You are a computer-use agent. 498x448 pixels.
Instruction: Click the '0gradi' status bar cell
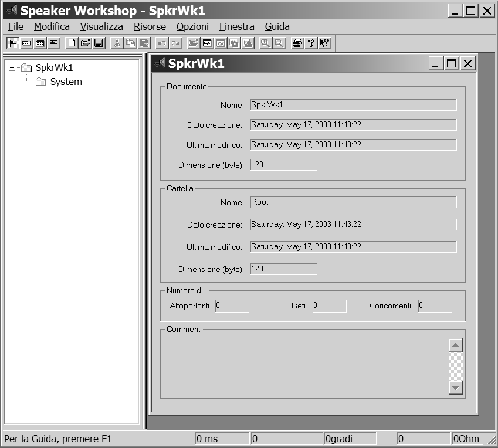[350, 439]
